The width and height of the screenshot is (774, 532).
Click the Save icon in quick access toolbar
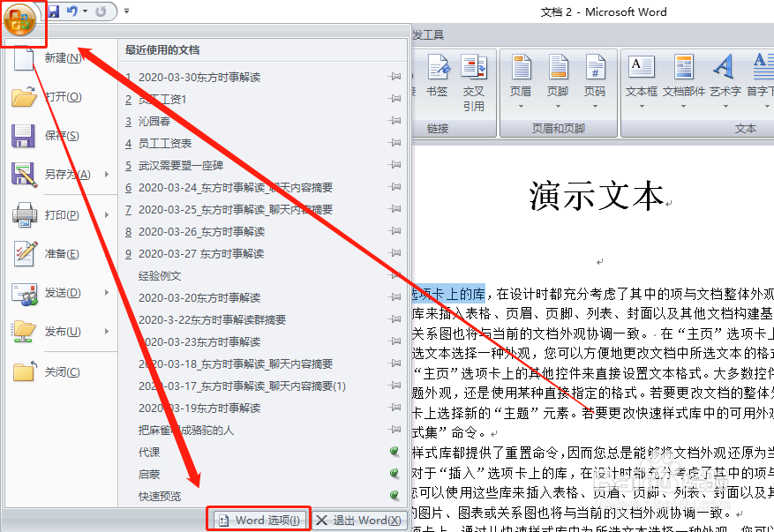[53, 11]
